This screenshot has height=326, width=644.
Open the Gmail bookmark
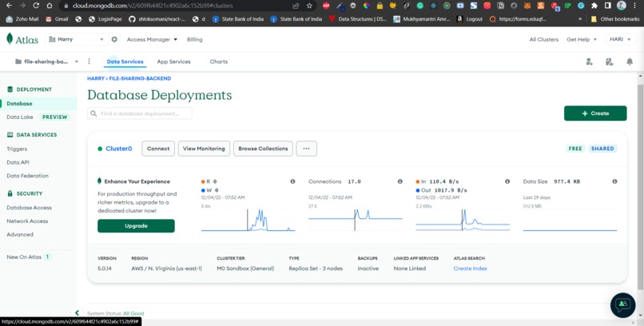pyautogui.click(x=57, y=19)
